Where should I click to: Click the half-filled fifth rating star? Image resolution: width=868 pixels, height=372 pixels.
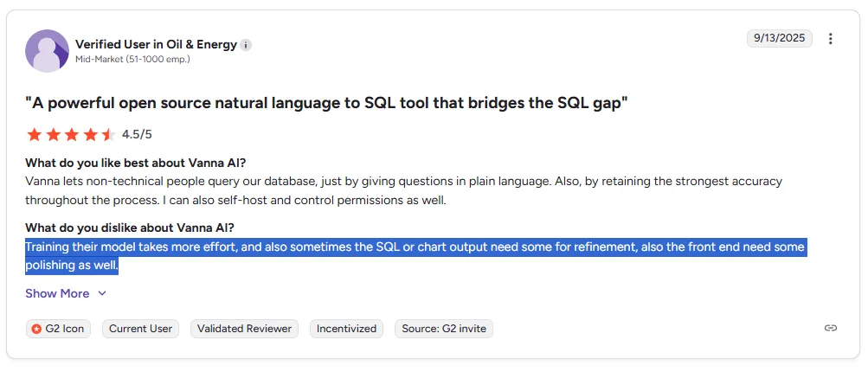coord(108,134)
